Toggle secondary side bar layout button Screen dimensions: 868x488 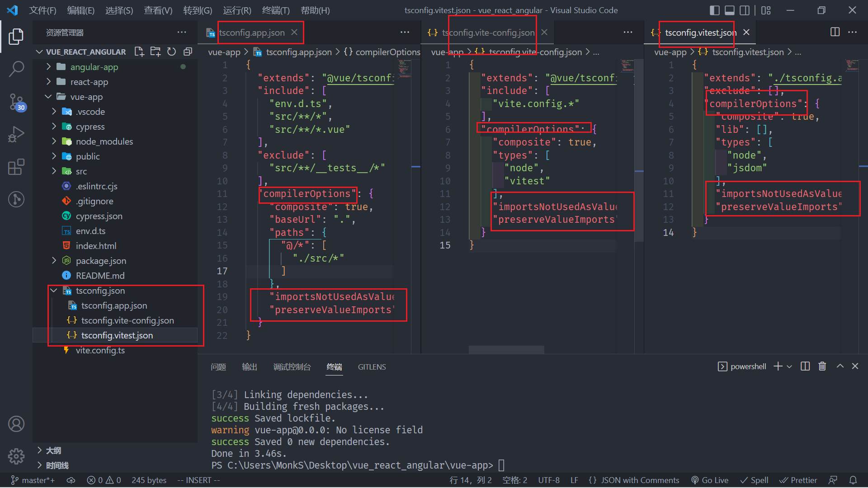tap(745, 10)
